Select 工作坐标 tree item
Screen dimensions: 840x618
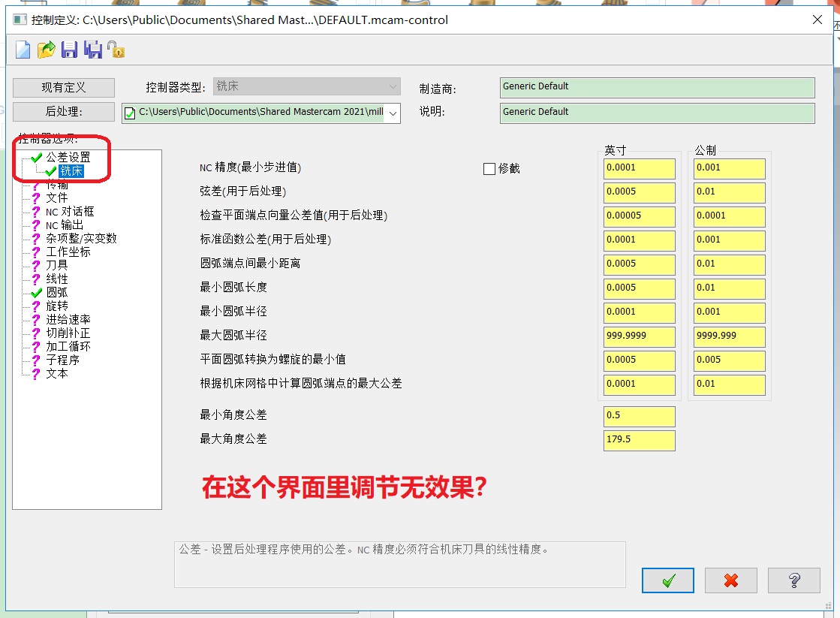pos(68,252)
